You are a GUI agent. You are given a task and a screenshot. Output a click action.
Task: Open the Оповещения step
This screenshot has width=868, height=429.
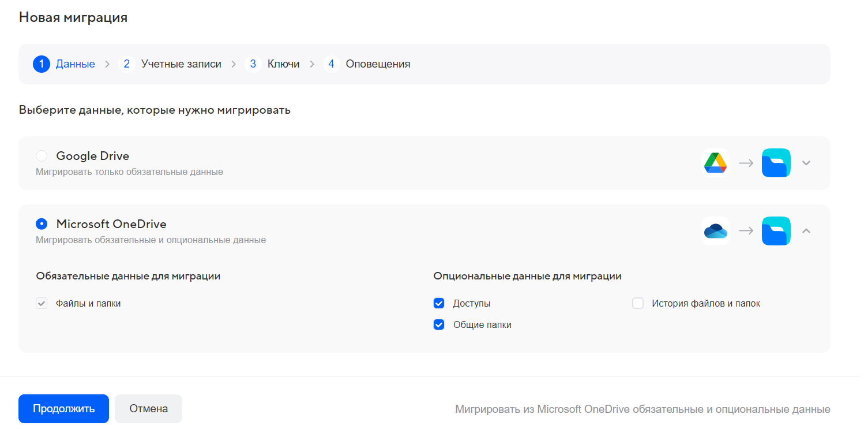[378, 64]
